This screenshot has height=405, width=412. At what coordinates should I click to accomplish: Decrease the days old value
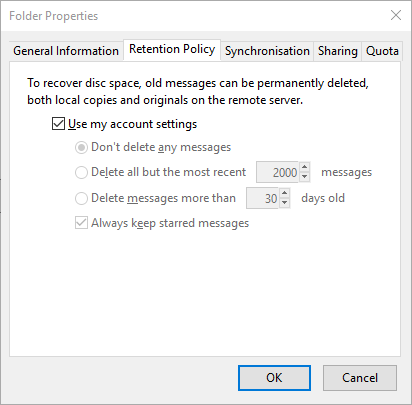(x=284, y=203)
